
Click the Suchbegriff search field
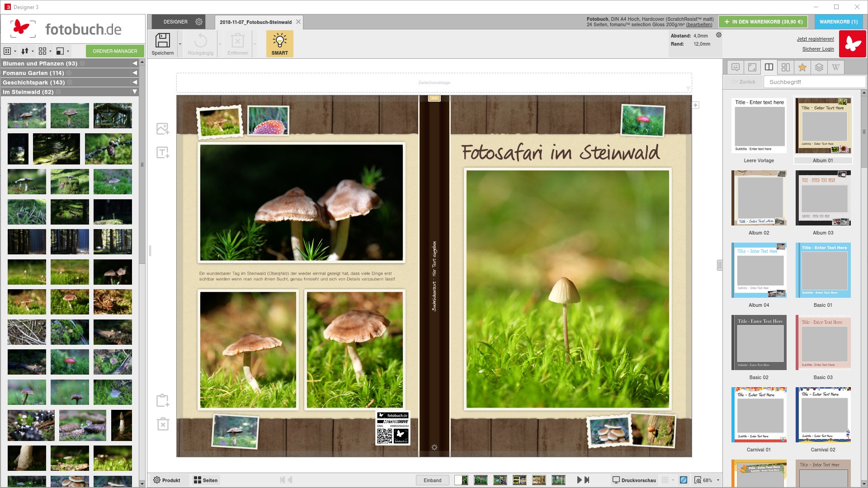tap(815, 82)
